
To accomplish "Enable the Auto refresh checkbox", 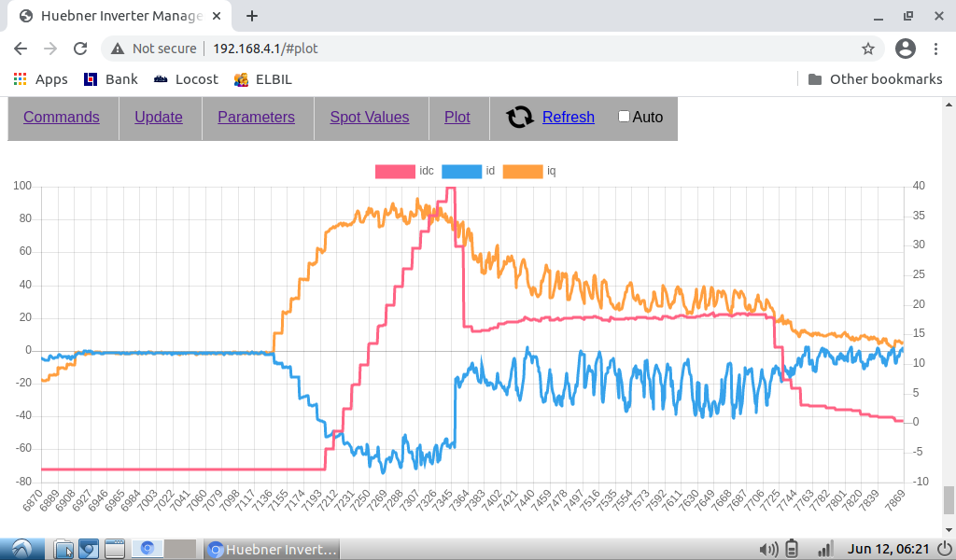I will (x=625, y=117).
